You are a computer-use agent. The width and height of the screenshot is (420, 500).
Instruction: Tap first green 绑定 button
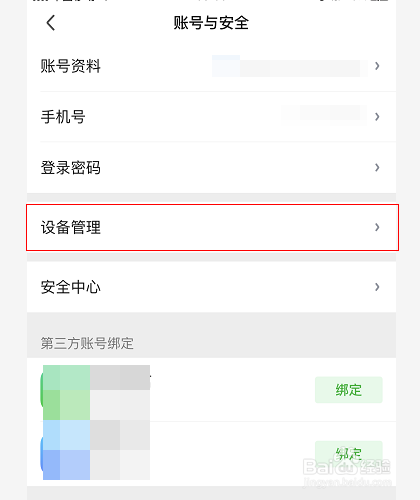(x=349, y=390)
